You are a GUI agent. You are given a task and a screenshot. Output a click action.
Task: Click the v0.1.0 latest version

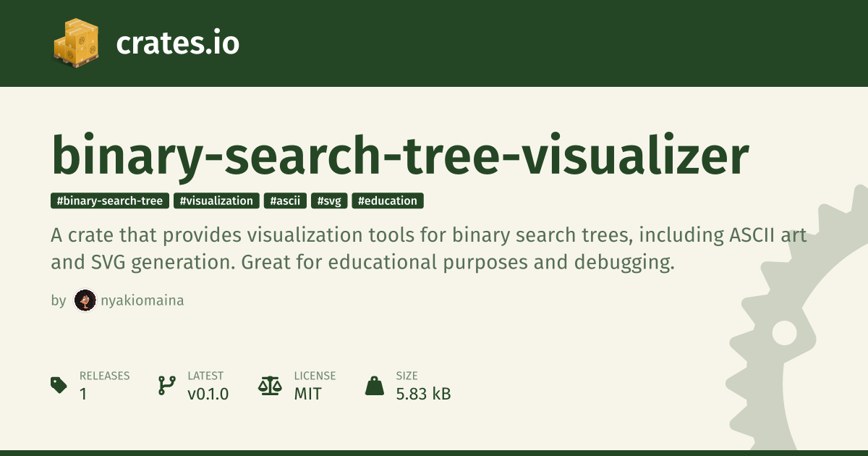[208, 394]
